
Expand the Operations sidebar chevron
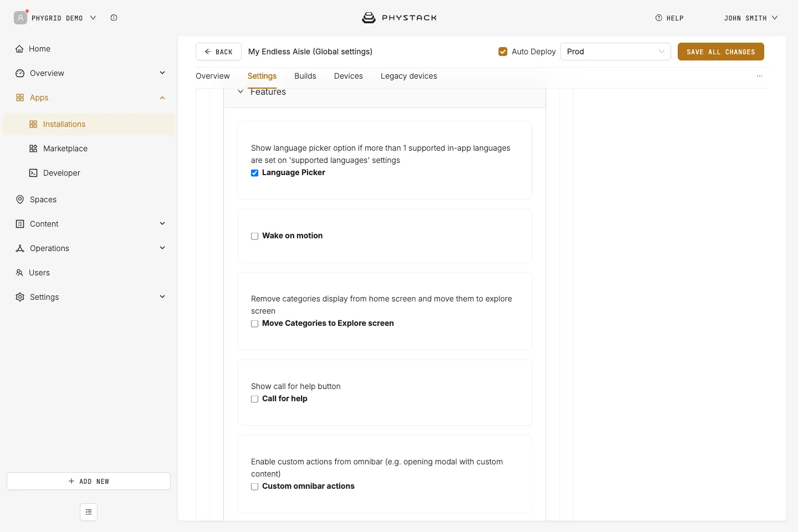click(x=162, y=248)
